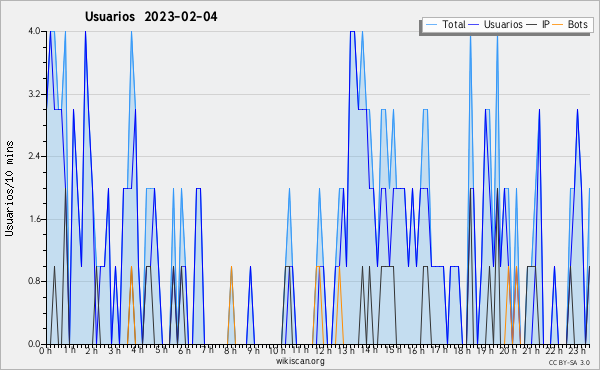Click the x-axis label '16 h'

click(416, 350)
